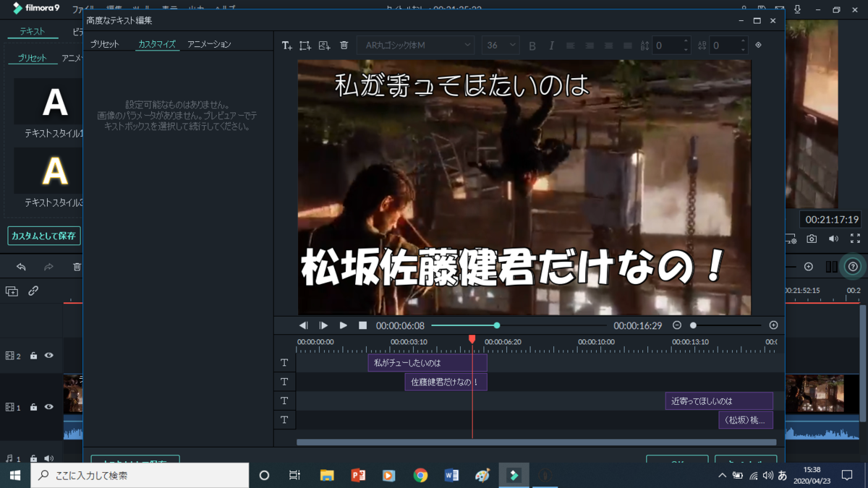Click the top overlapping text in preview
This screenshot has width=868, height=488.
pos(461,87)
